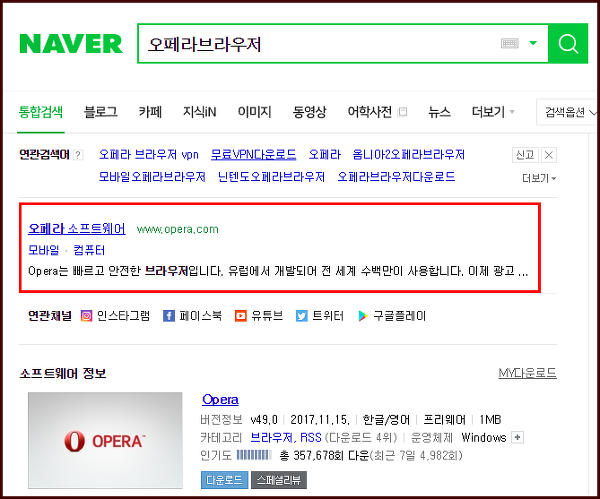This screenshot has width=600, height=499.
Task: Click related search 닌텐도오페라브라우저
Action: click(x=271, y=177)
